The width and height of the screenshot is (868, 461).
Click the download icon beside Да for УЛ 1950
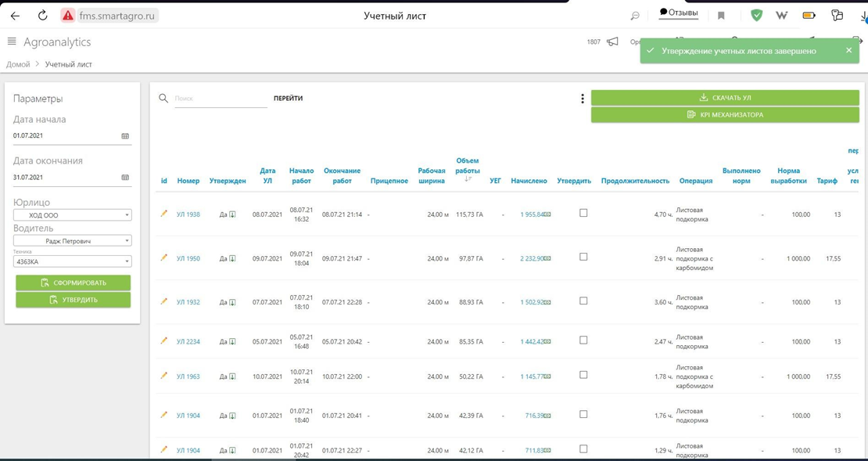[232, 258]
